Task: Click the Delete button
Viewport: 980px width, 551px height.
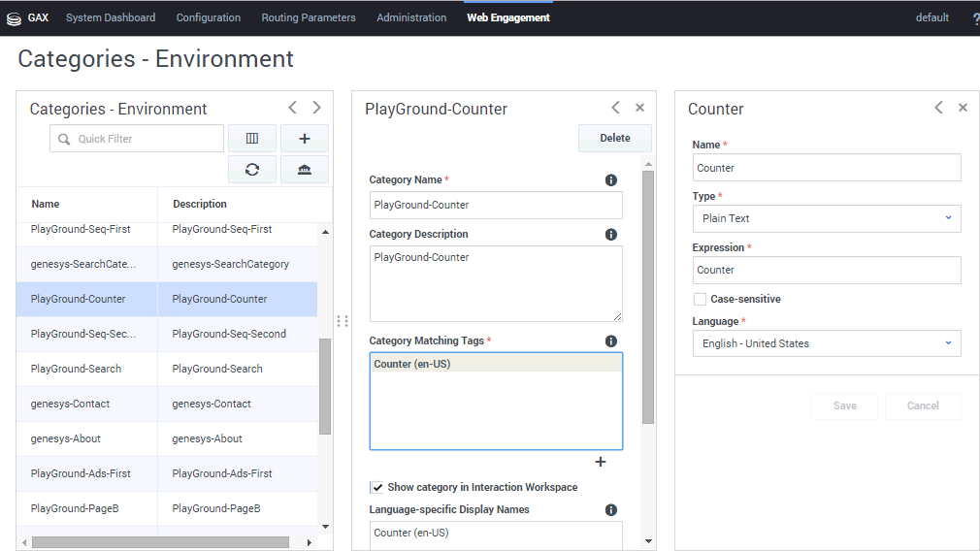Action: (614, 139)
